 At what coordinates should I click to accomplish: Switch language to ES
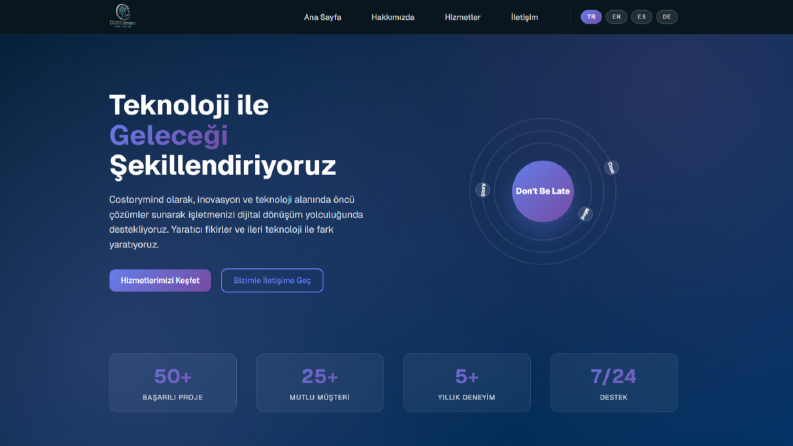point(641,17)
